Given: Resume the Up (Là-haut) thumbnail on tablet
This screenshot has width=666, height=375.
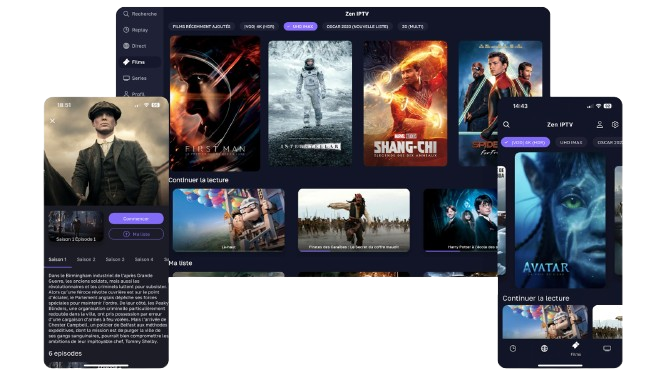Looking at the screenshot, I should click(229, 220).
